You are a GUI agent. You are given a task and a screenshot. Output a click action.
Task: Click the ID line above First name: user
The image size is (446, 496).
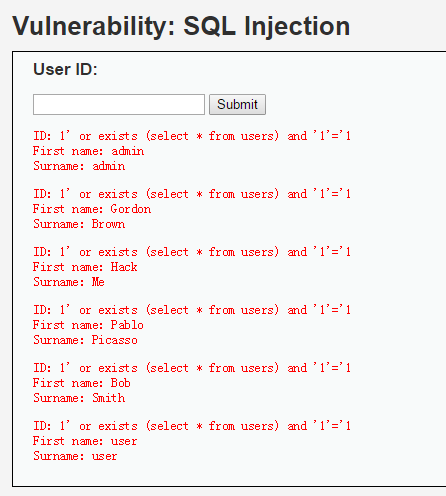click(x=192, y=426)
